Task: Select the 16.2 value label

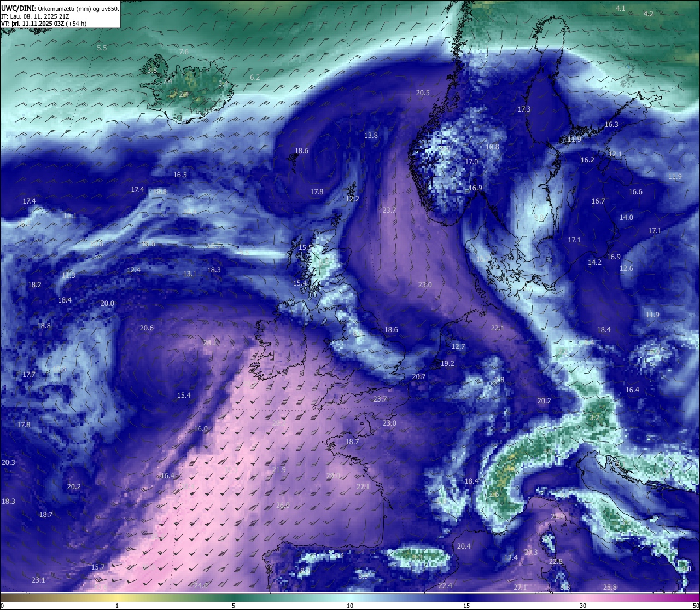Action: pos(587,160)
